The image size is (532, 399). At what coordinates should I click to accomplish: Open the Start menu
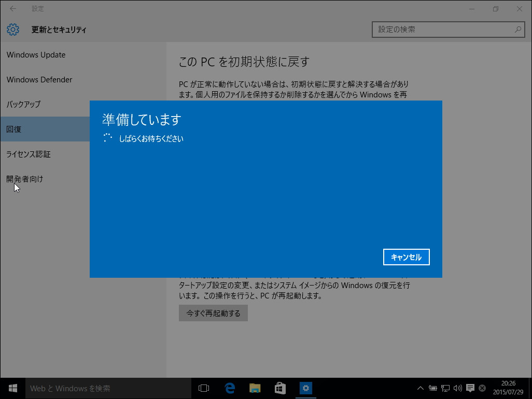tap(12, 388)
